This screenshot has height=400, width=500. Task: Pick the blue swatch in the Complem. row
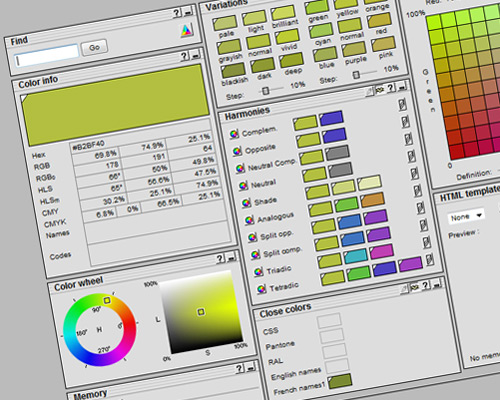click(331, 118)
